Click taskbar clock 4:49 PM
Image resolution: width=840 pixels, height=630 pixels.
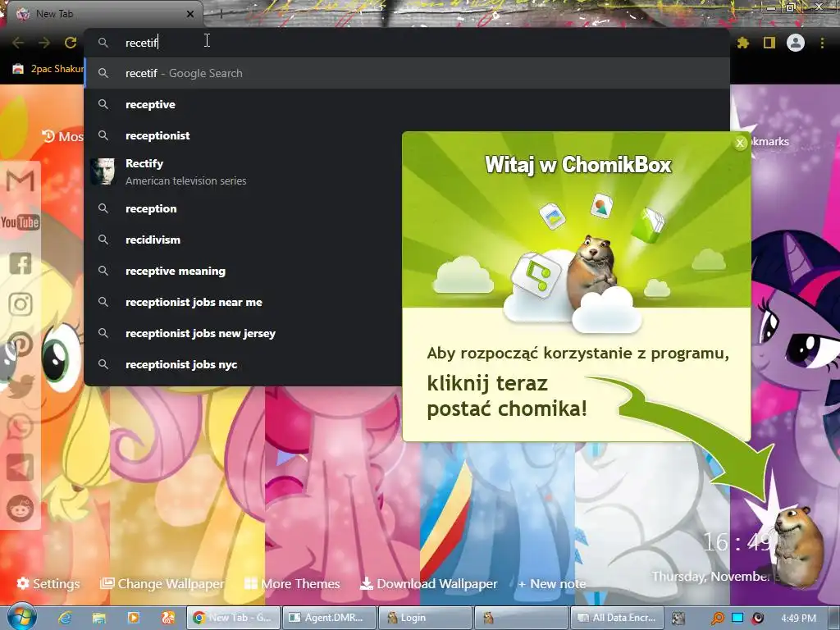pos(799,619)
